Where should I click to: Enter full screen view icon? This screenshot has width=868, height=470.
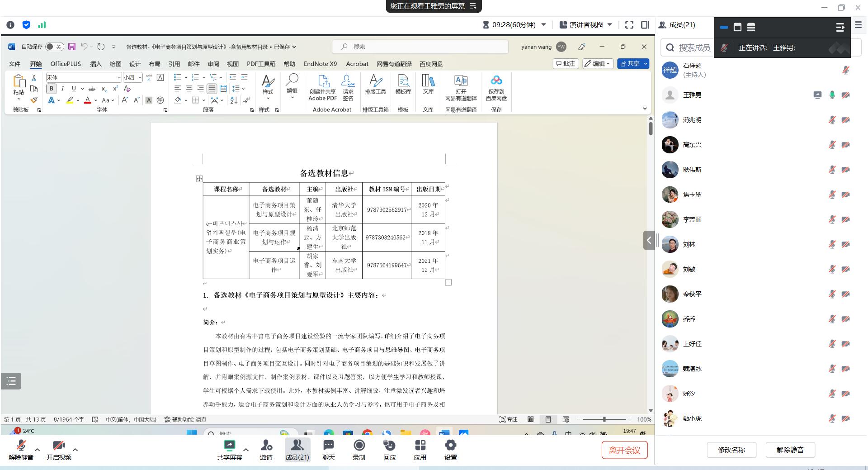(x=629, y=25)
